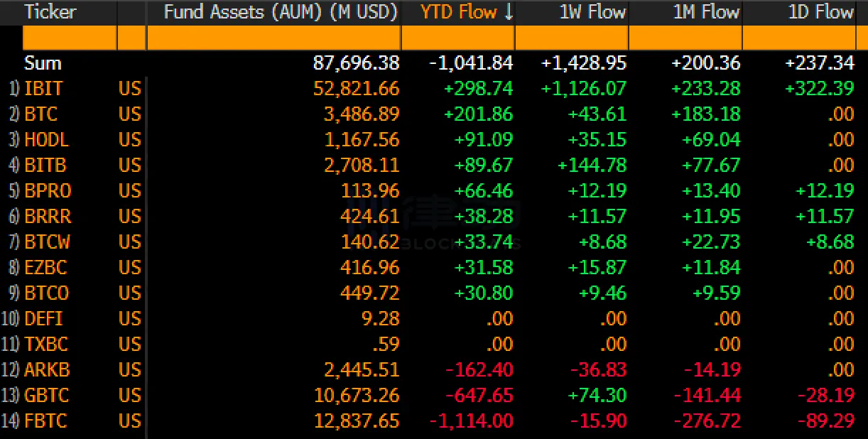Click the Ticker filter input field
Screen dimensions: 868x439
tap(69, 37)
